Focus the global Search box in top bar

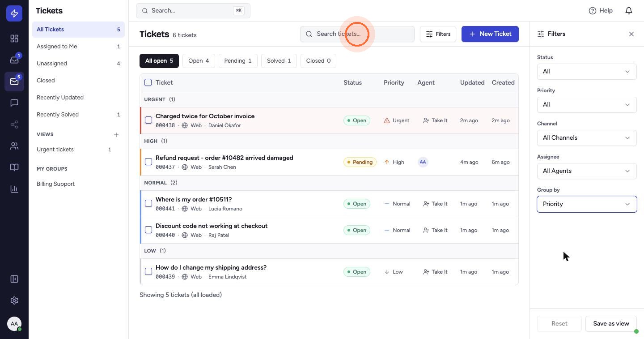[193, 11]
